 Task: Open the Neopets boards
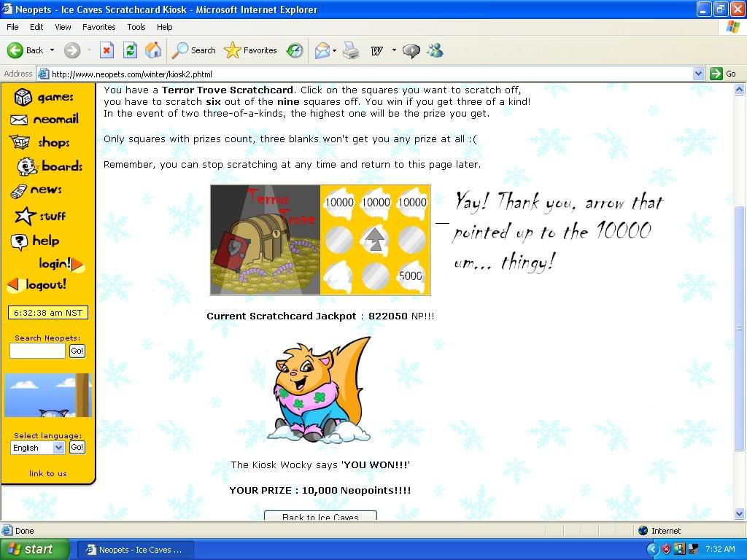pyautogui.click(x=50, y=166)
